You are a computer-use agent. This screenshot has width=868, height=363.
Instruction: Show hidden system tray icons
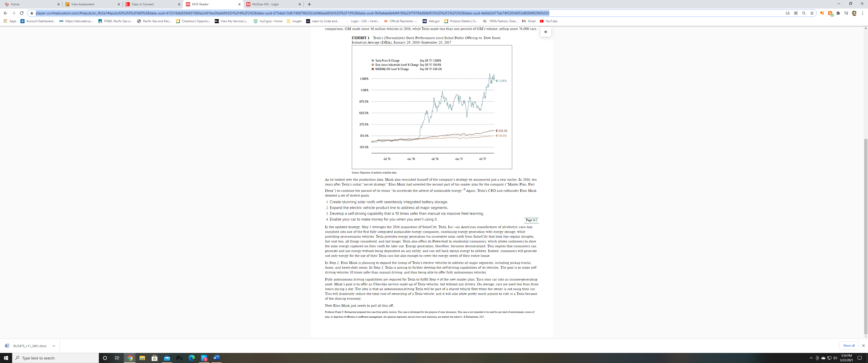tap(811, 358)
